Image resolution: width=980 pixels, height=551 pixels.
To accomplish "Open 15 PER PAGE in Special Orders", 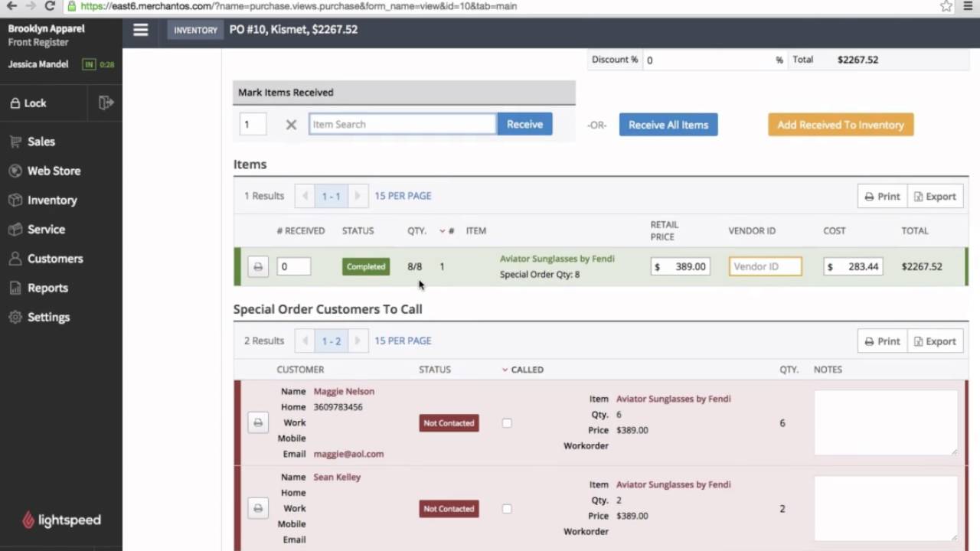I will [x=403, y=341].
